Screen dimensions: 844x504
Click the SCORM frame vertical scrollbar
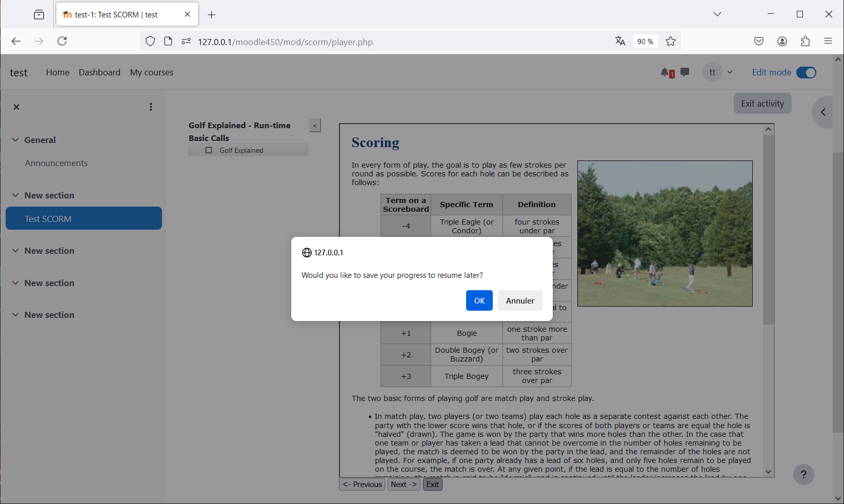coord(768,230)
